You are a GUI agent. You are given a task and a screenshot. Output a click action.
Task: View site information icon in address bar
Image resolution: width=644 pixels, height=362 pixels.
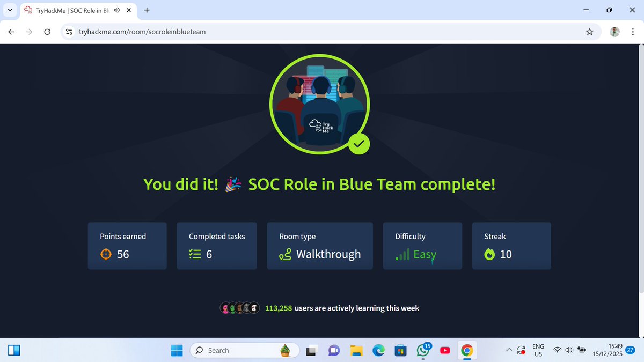69,32
